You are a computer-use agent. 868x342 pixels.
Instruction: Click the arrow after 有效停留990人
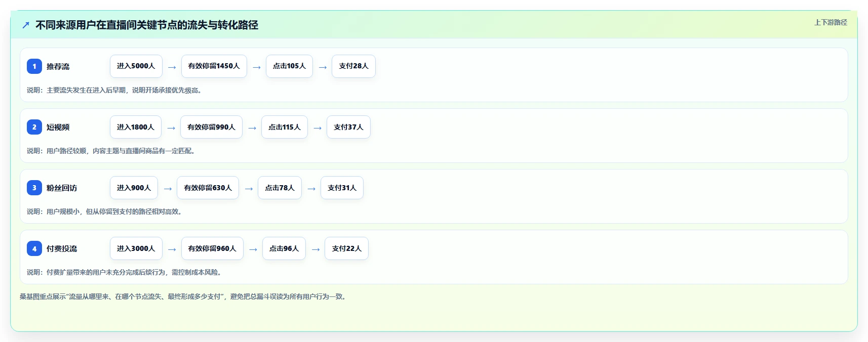[252, 127]
